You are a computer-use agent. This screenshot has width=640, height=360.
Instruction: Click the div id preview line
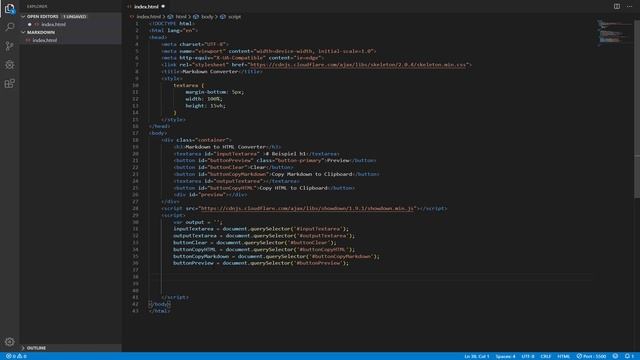click(x=210, y=195)
